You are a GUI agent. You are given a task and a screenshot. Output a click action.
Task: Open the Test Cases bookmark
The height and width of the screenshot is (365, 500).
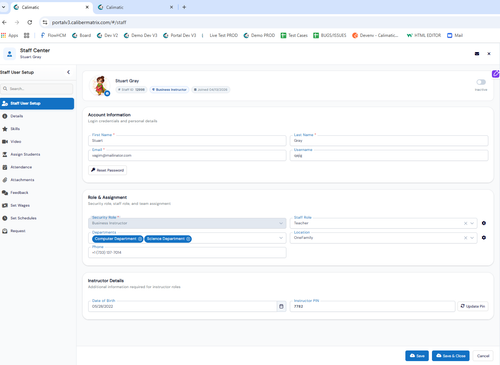coord(294,35)
